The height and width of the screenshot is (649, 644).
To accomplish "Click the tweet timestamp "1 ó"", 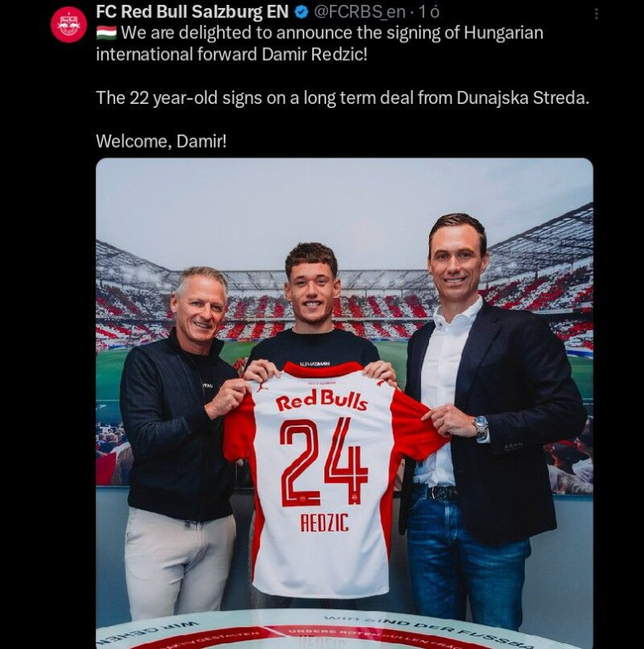I will point(429,12).
